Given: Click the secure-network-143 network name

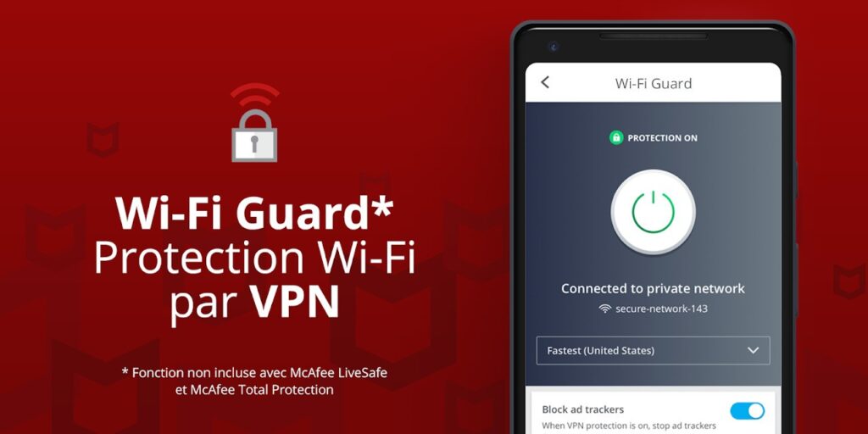Looking at the screenshot, I should click(661, 309).
